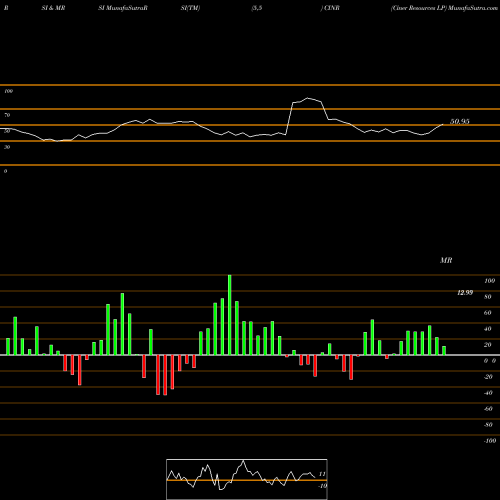The image size is (500, 500).
Task: Click the -80 label on the MR axis
Action: click(x=488, y=425)
